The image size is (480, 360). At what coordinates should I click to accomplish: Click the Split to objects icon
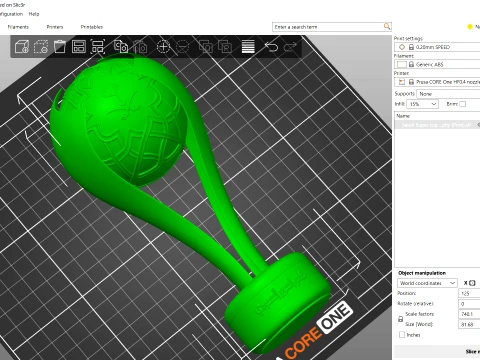point(206,47)
